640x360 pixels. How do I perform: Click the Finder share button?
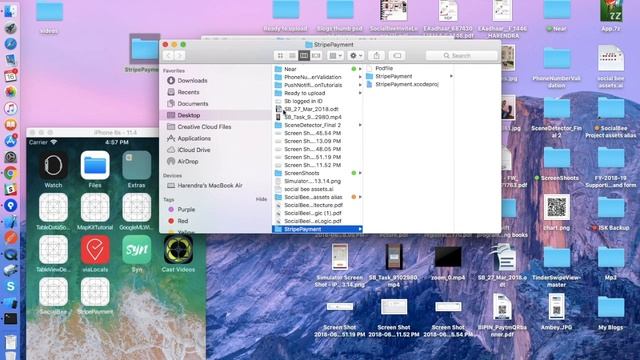click(x=376, y=56)
